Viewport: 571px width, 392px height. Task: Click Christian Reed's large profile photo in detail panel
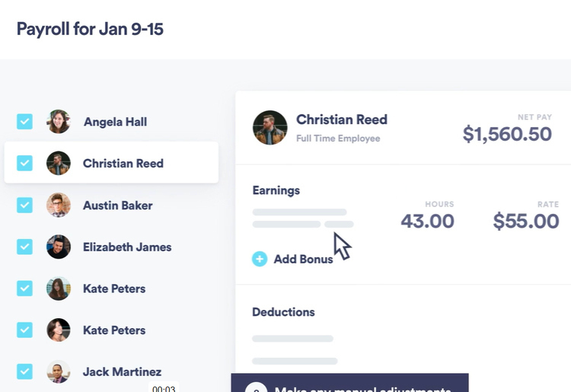270,127
